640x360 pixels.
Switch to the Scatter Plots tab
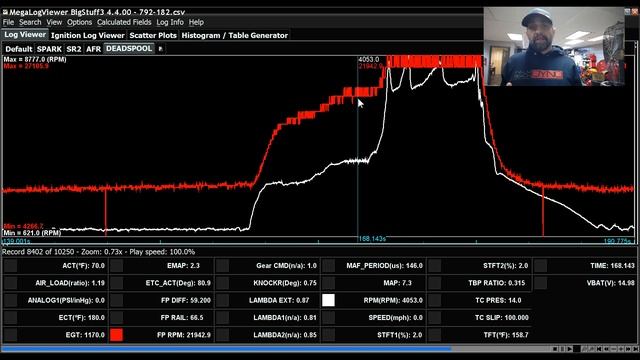(153, 36)
